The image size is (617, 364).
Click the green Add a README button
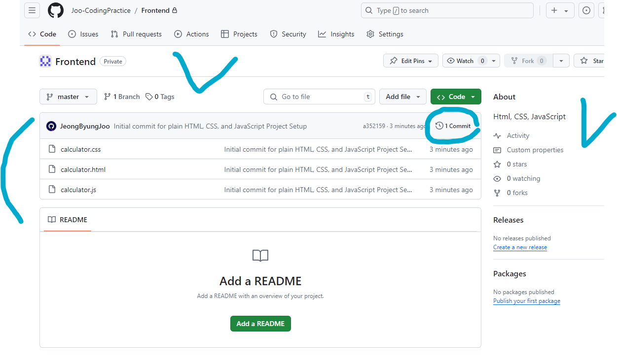point(260,324)
